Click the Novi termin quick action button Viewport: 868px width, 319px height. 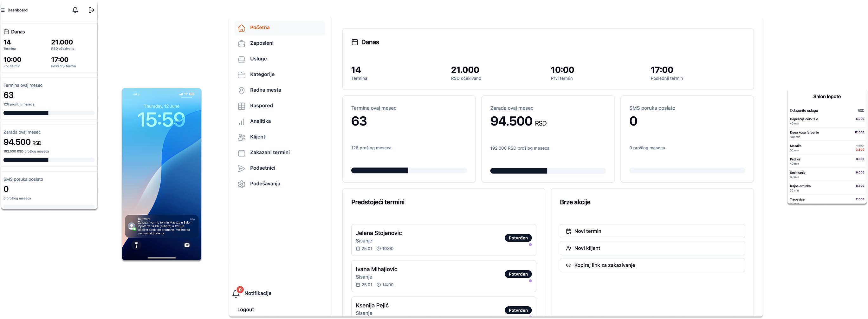tap(652, 231)
